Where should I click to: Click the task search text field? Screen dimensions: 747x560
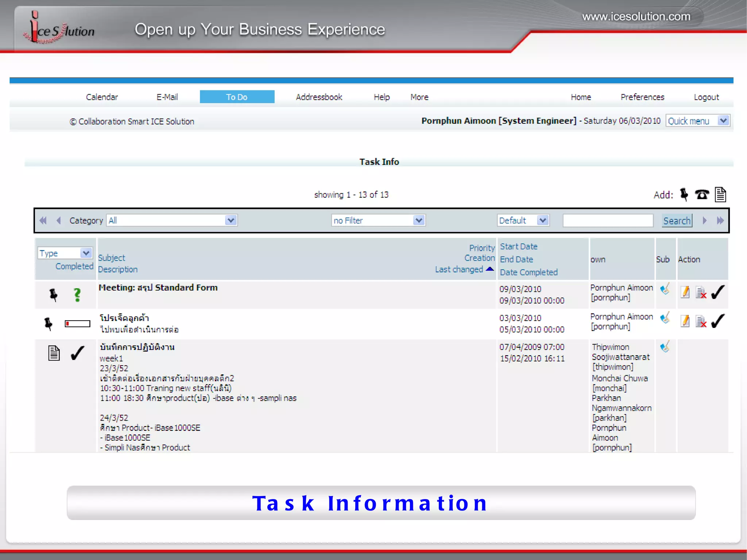pyautogui.click(x=608, y=220)
